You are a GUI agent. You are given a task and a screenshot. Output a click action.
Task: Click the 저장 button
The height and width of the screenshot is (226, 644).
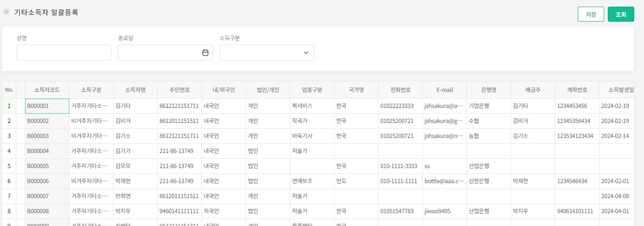[x=591, y=14]
